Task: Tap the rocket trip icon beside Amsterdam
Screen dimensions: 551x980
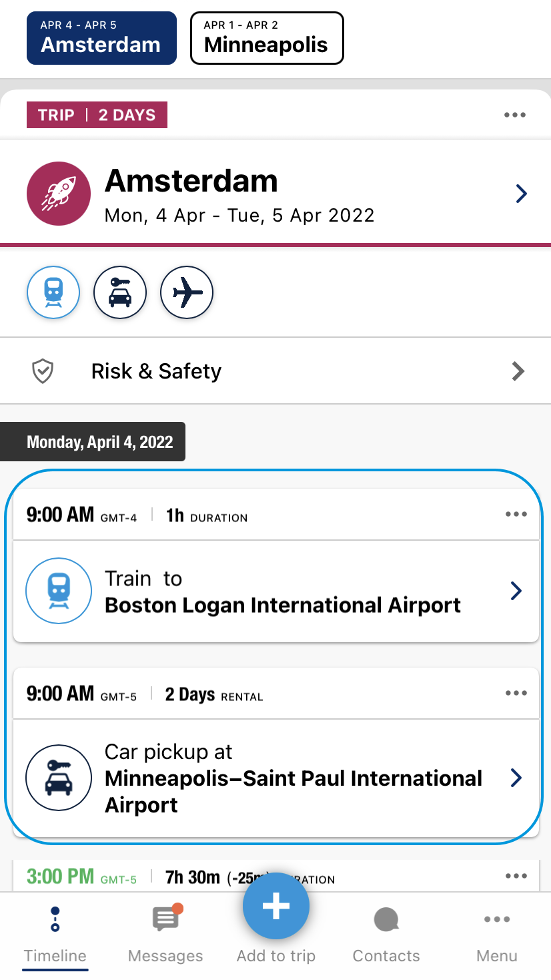Action: (x=59, y=194)
